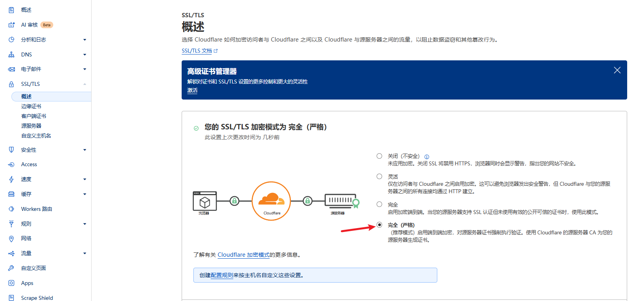Open the 自定义页面 sidebar item
Viewport: 644px width, 301px height.
tap(34, 268)
